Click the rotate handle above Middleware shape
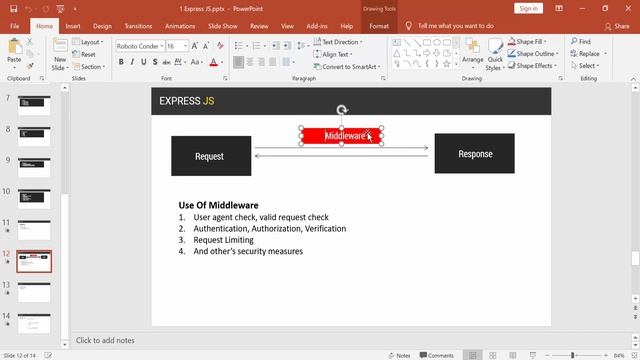 click(342, 109)
